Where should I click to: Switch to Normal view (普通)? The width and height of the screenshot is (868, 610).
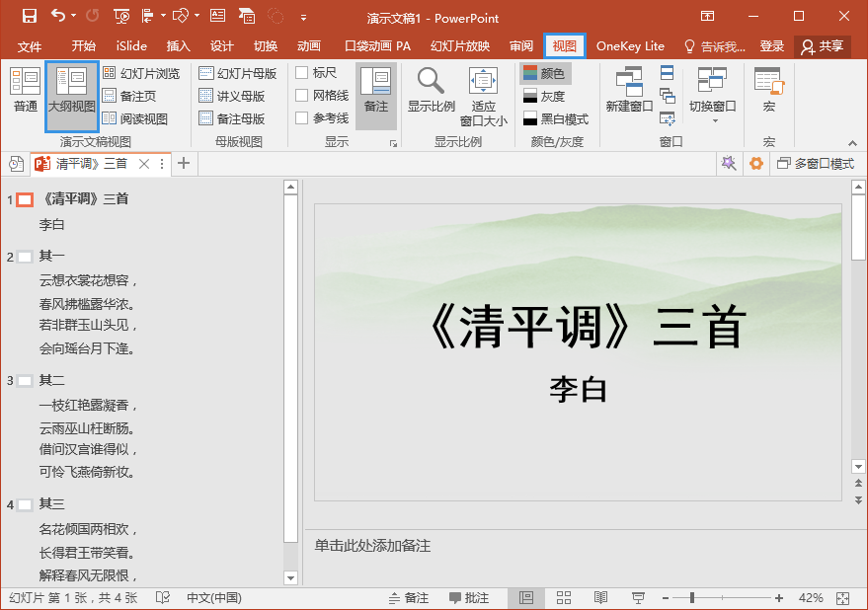(x=25, y=91)
